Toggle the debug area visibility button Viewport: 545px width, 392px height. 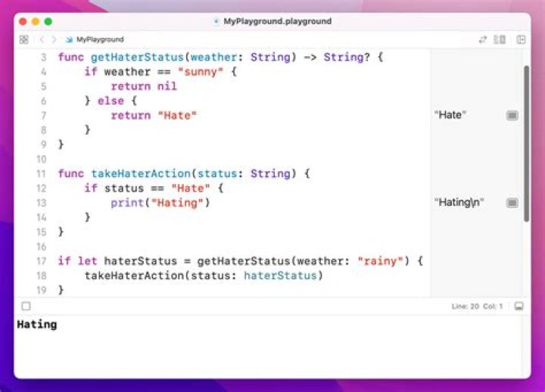coord(519,306)
